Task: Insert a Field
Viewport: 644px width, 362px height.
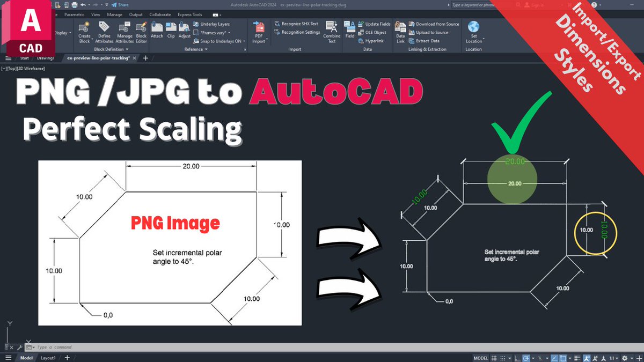Action: click(x=349, y=29)
